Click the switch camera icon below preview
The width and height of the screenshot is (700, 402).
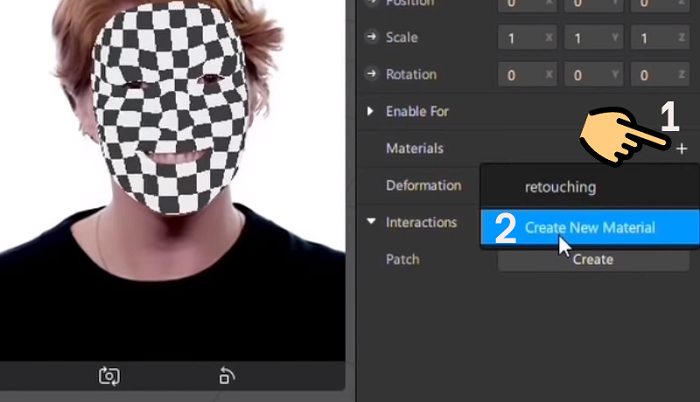109,376
